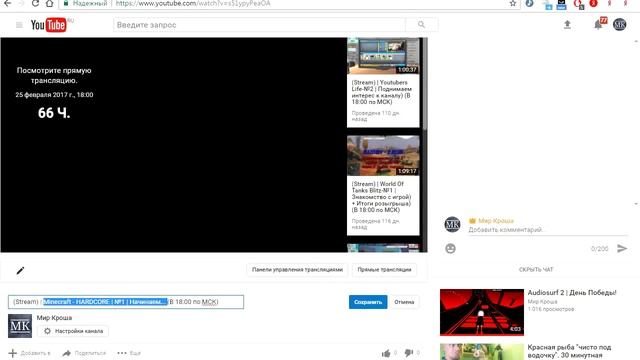The height and width of the screenshot is (360, 640).
Task: Click the stream title edit field
Action: [126, 302]
